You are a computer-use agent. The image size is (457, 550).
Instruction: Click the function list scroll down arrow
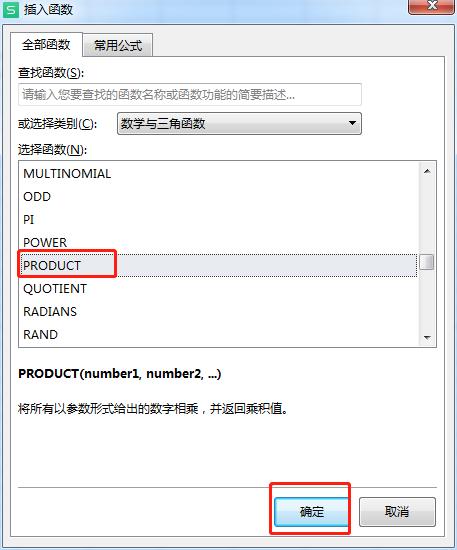coord(427,337)
